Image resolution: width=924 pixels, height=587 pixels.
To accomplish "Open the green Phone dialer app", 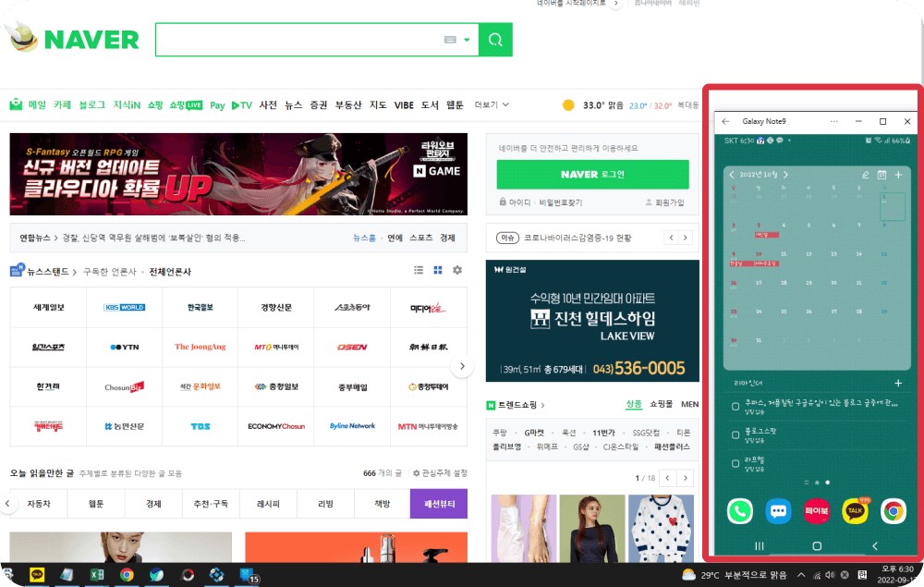I will click(739, 510).
